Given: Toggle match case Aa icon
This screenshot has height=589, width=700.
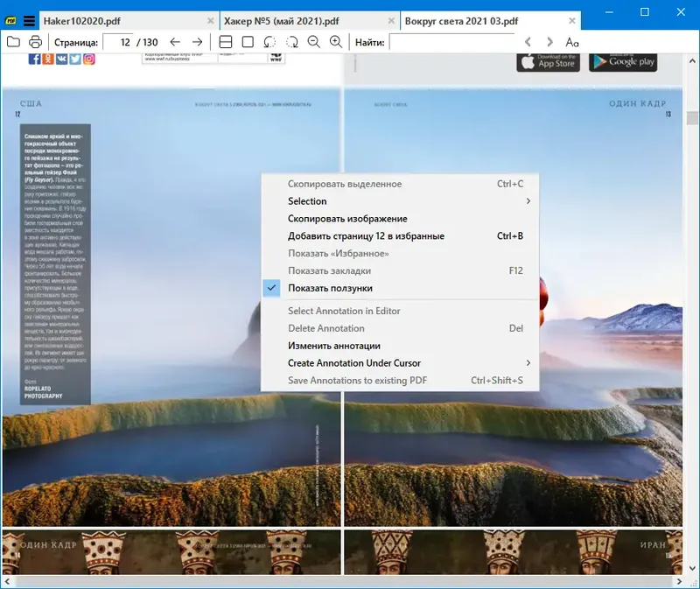Looking at the screenshot, I should coord(572,42).
